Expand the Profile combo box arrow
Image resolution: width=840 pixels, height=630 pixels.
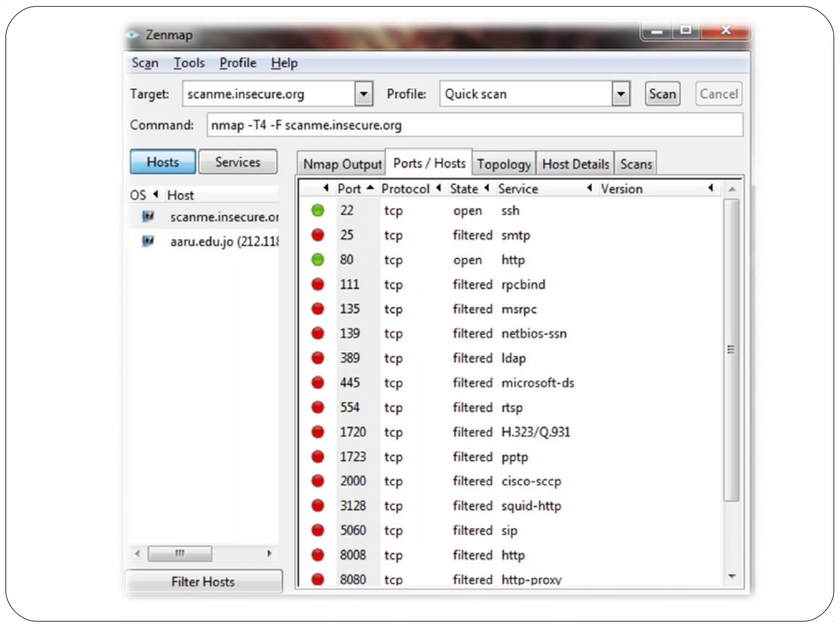(x=621, y=94)
